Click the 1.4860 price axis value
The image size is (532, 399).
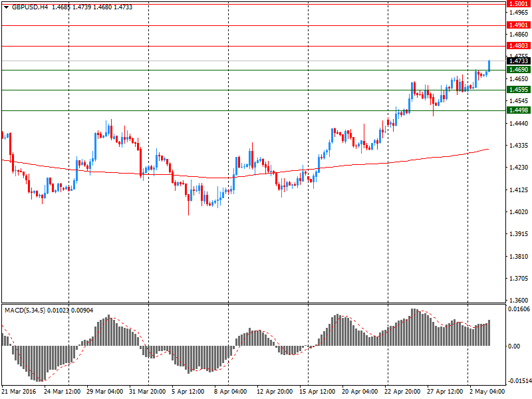(x=519, y=35)
